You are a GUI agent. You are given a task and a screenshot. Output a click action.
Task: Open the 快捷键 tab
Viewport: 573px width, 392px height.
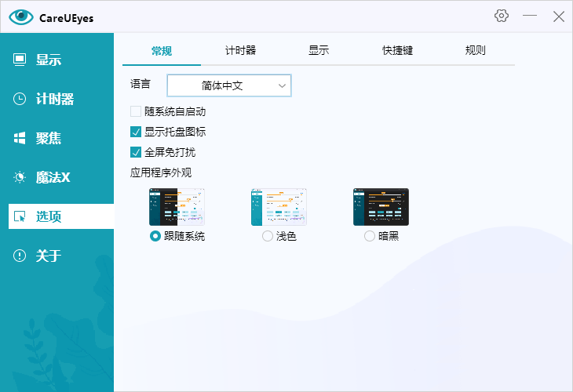(397, 51)
